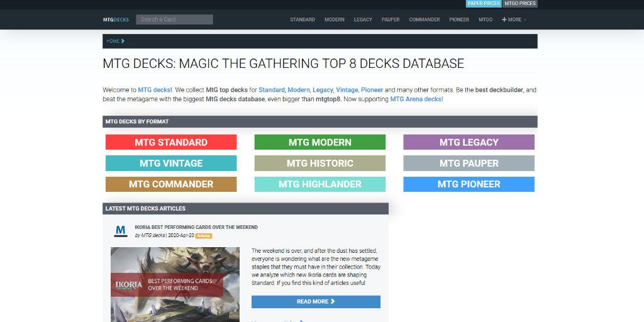
Task: Click the orange Articles tag badge
Action: pyautogui.click(x=204, y=236)
